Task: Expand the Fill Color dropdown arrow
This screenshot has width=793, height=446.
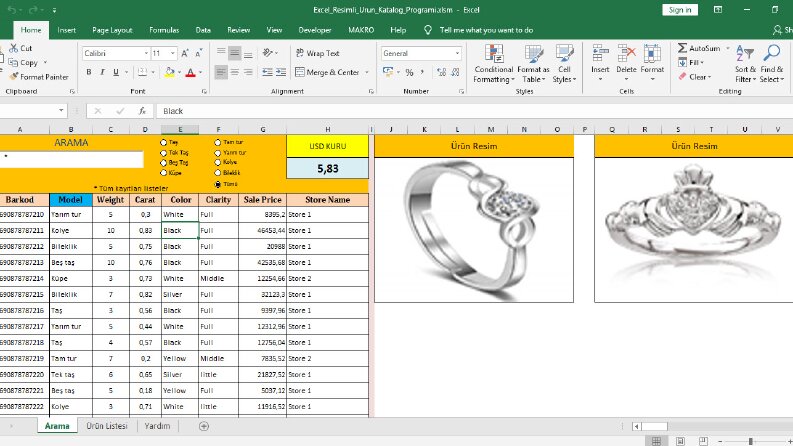Action: pyautogui.click(x=179, y=72)
